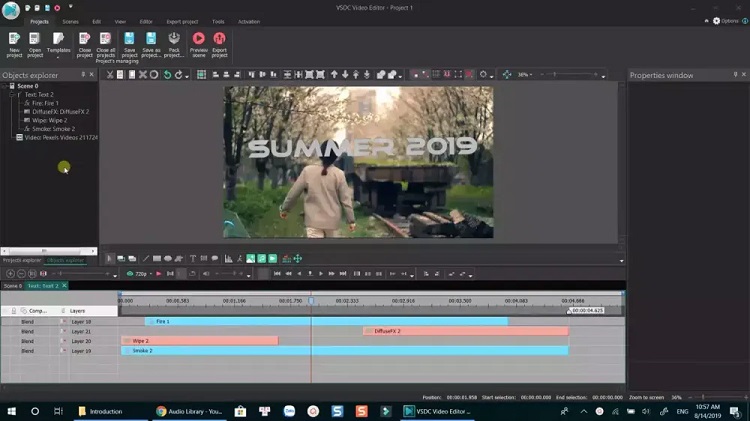Click the Add audio icon
The width and height of the screenshot is (750, 421).
click(262, 259)
